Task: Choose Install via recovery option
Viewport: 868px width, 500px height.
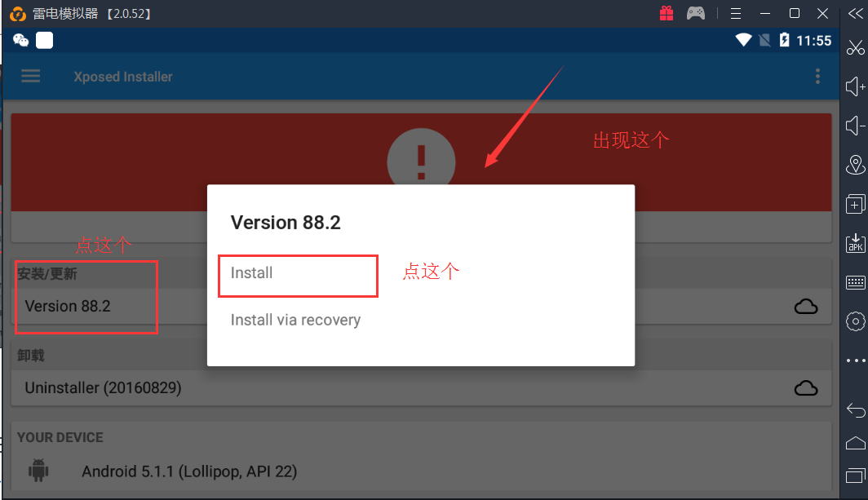Action: coord(295,320)
